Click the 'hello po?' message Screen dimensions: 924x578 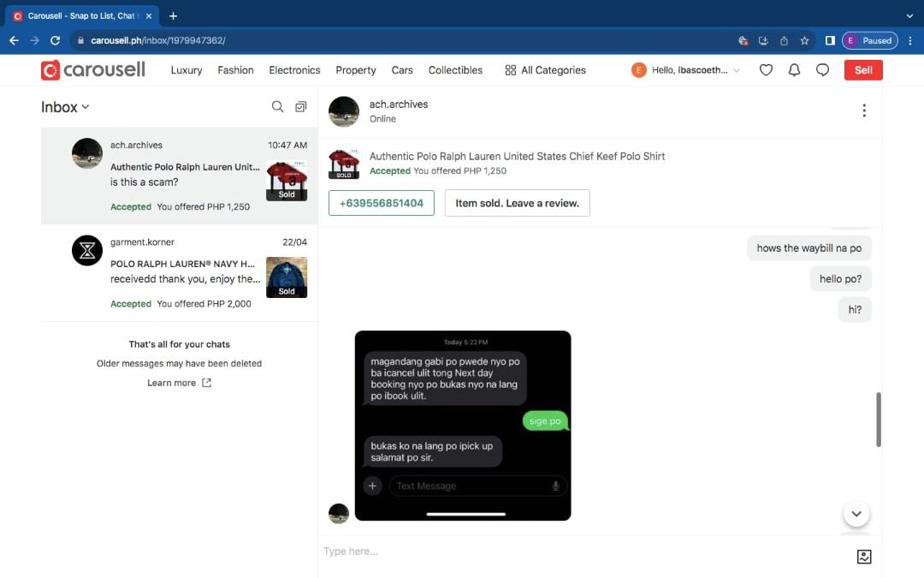pyautogui.click(x=840, y=279)
